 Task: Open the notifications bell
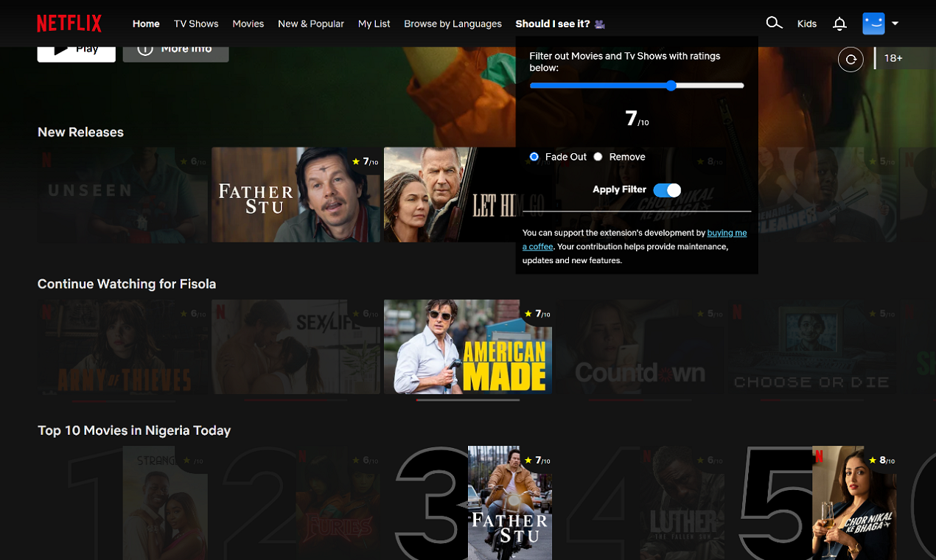[x=839, y=24]
